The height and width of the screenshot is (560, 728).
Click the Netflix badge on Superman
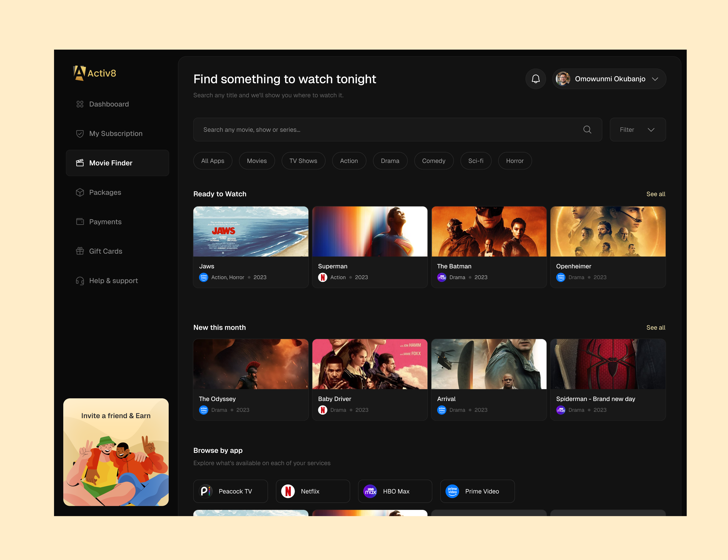tap(323, 277)
